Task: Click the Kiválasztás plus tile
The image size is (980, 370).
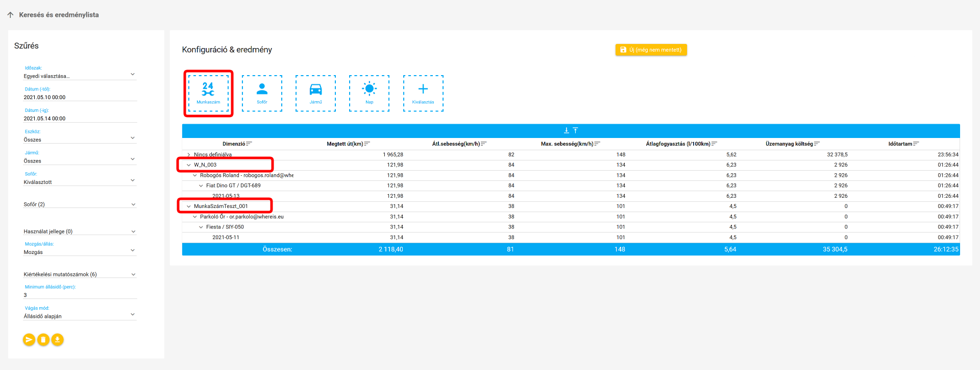Action: point(423,93)
